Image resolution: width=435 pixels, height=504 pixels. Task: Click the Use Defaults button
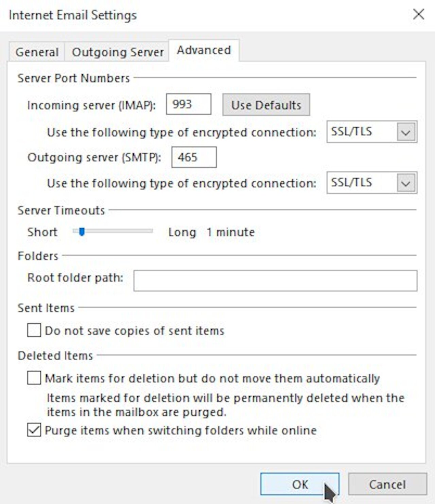tap(266, 105)
